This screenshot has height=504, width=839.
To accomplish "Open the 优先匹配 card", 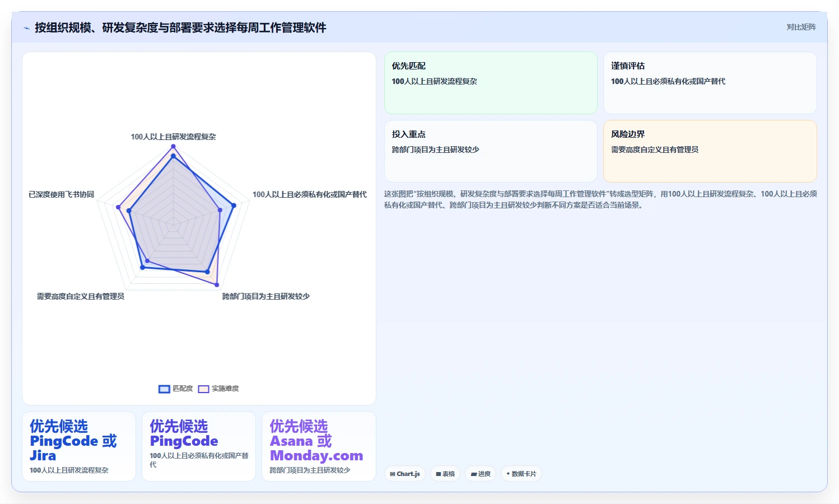I will click(491, 83).
